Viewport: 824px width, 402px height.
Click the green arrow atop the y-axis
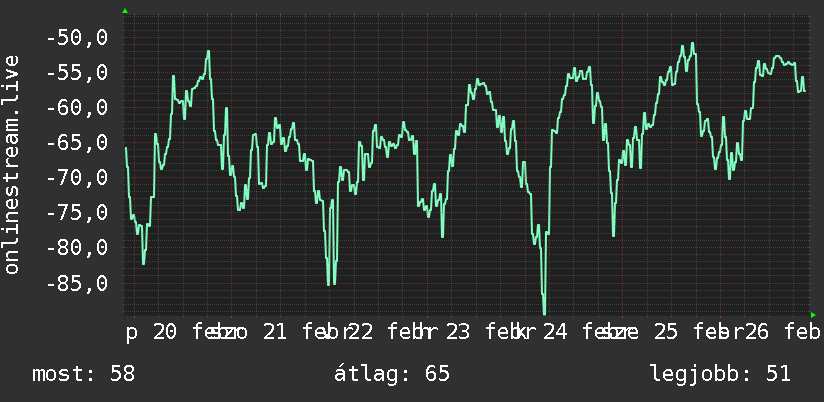[125, 11]
